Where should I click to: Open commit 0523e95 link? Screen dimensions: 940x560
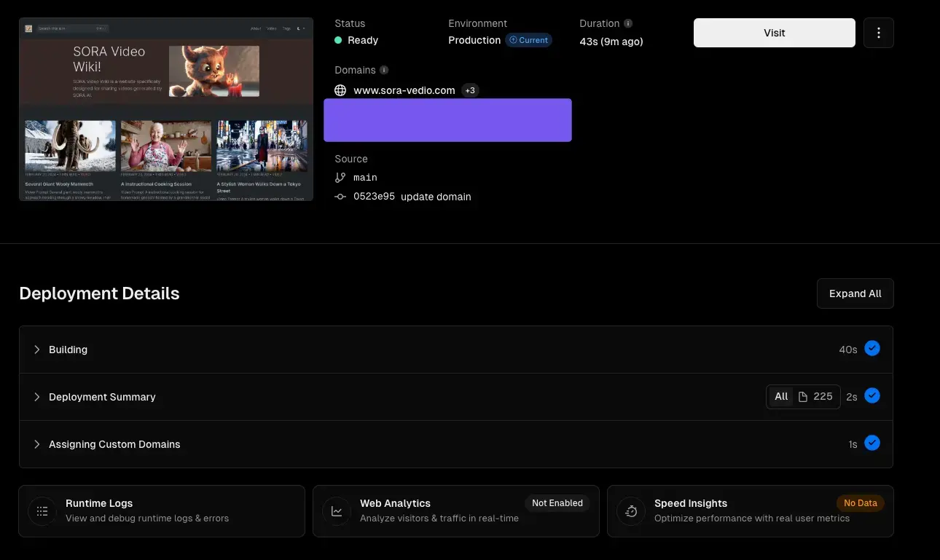pyautogui.click(x=374, y=197)
